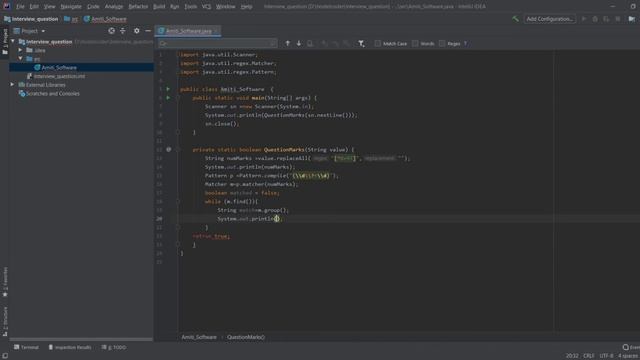Select Amiti_Software file in project tree
This screenshot has height=360, width=640.
coord(59,67)
